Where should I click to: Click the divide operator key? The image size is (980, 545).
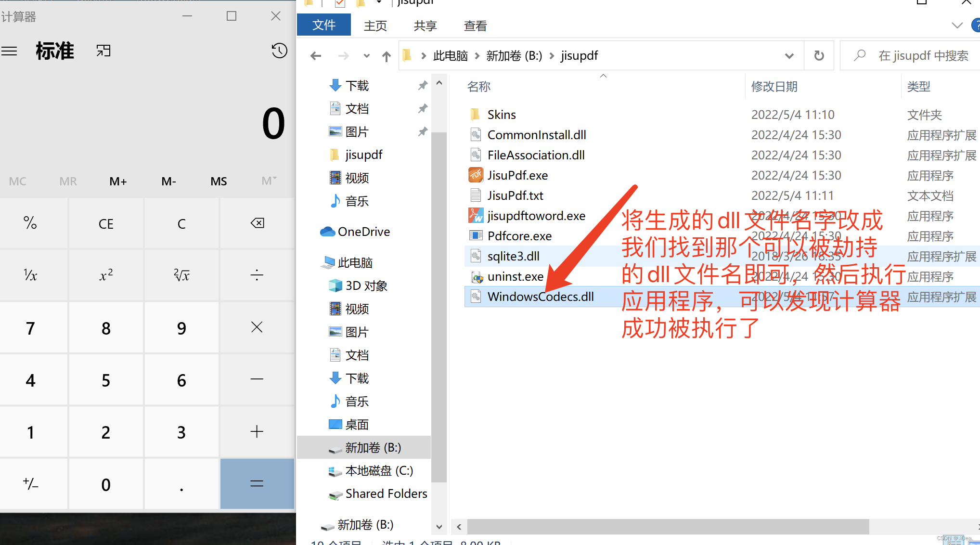[257, 275]
